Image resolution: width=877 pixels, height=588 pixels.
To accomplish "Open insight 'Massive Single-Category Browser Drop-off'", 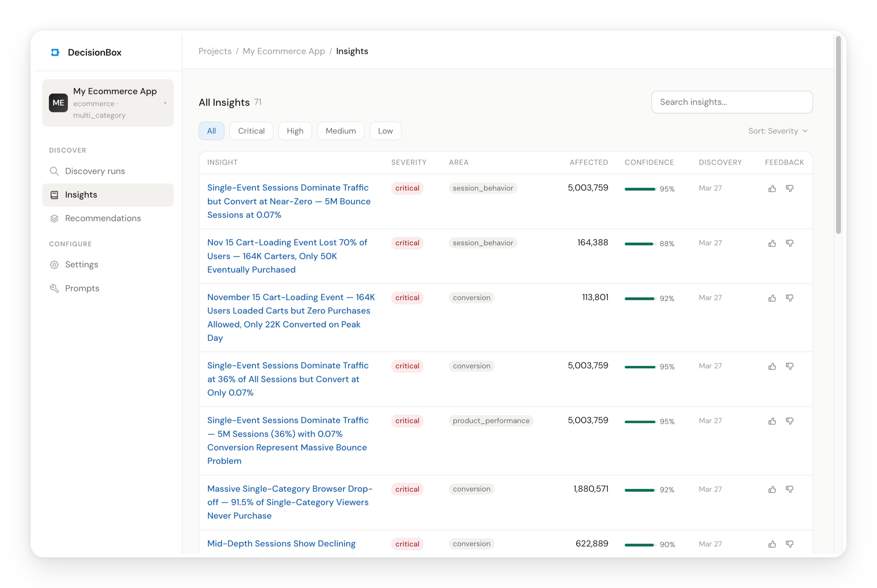I will pyautogui.click(x=290, y=502).
